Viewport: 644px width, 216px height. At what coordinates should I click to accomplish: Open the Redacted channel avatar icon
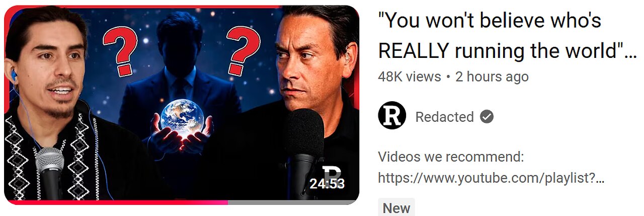pos(392,117)
